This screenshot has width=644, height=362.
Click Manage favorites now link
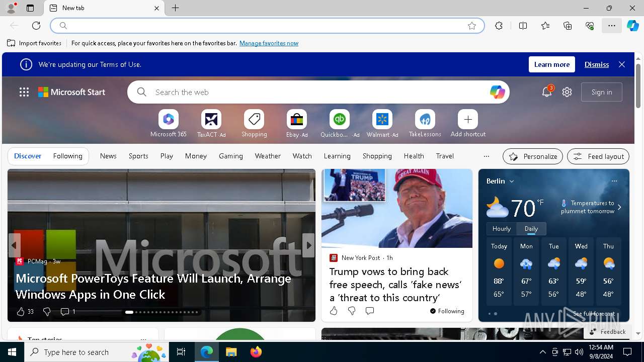(x=269, y=43)
